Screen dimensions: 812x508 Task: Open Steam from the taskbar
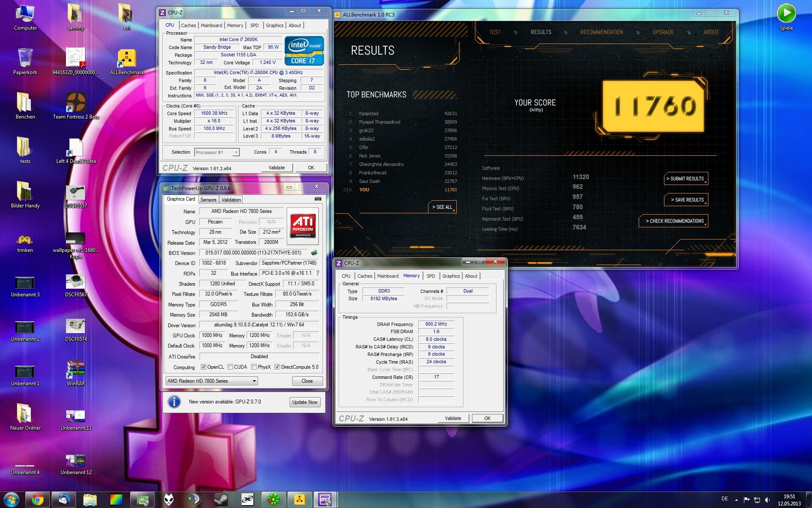pos(220,500)
